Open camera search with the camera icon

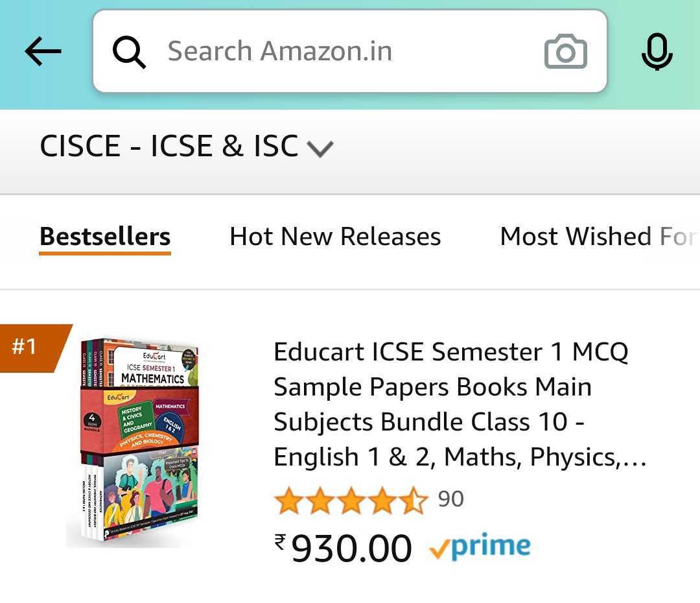point(565,52)
